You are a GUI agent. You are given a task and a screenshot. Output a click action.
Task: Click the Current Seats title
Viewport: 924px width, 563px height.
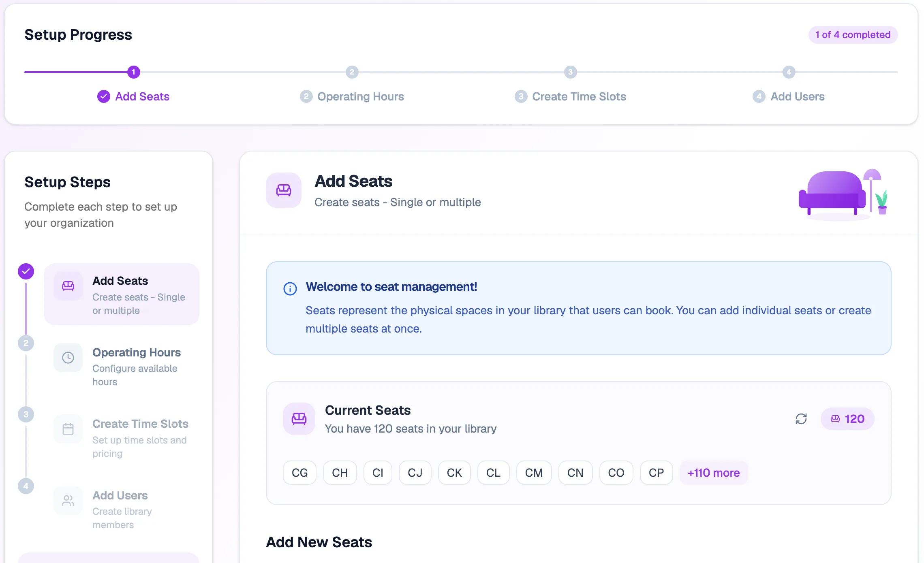click(x=368, y=410)
